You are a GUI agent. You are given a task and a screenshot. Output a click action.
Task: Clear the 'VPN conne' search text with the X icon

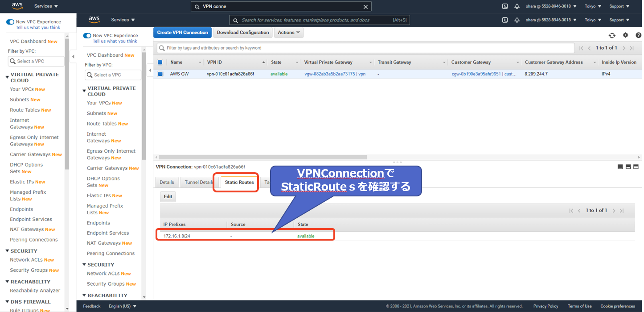pyautogui.click(x=365, y=7)
